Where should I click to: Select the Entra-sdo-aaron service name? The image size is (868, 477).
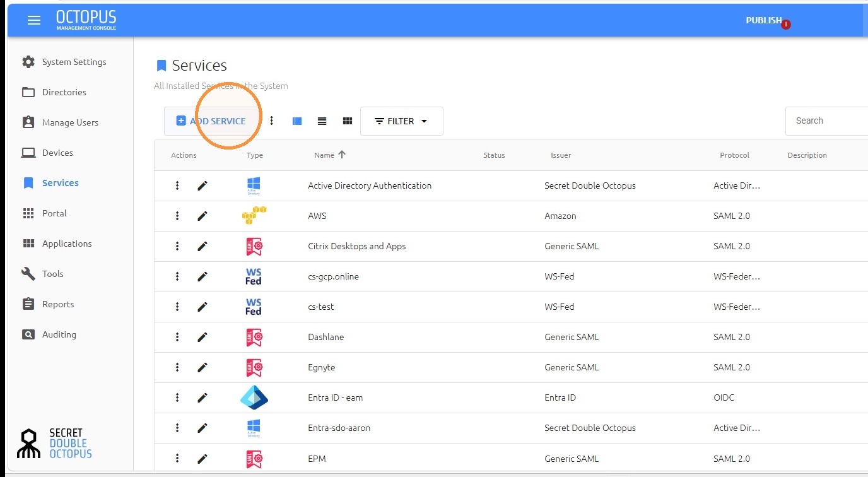(x=339, y=428)
